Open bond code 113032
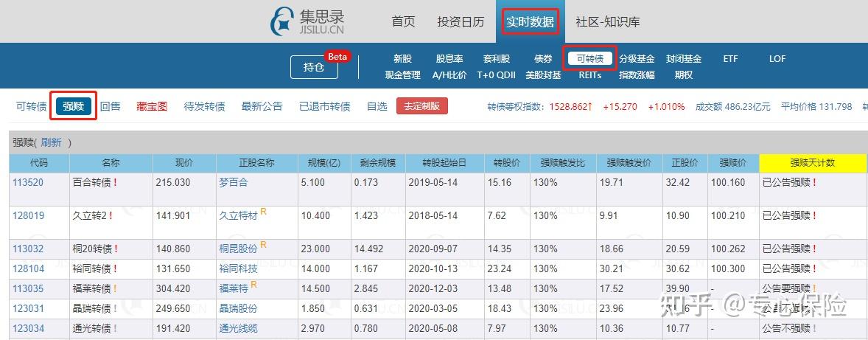Image resolution: width=868 pixels, height=340 pixels. 28,249
